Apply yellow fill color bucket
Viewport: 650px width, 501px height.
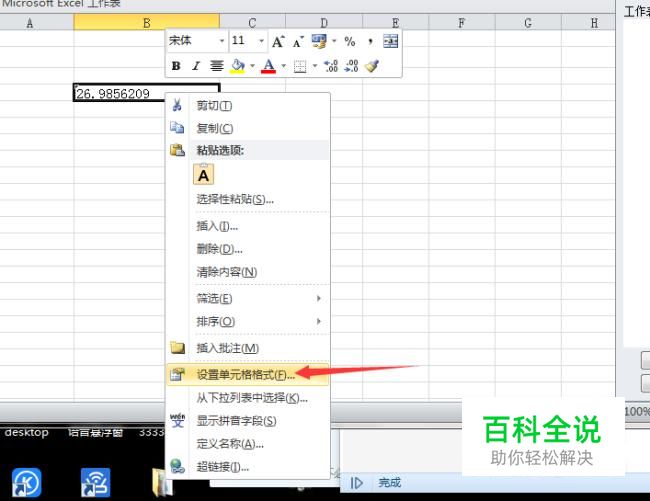(238, 66)
